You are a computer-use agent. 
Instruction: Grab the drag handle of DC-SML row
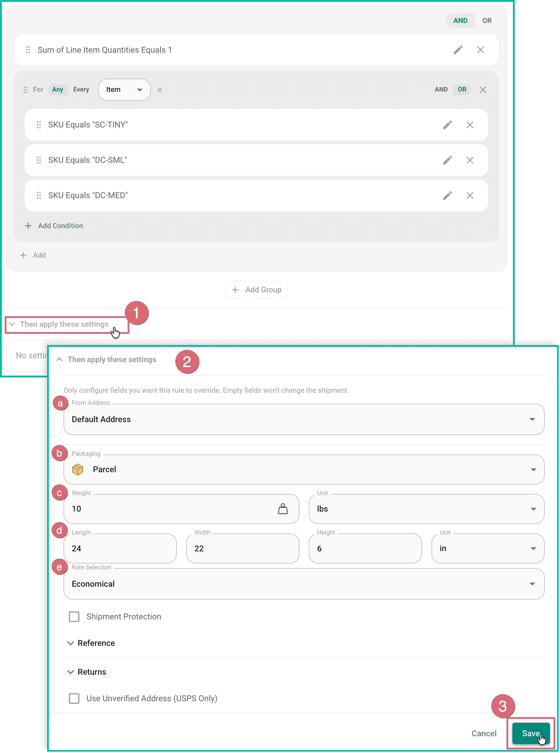coord(39,160)
